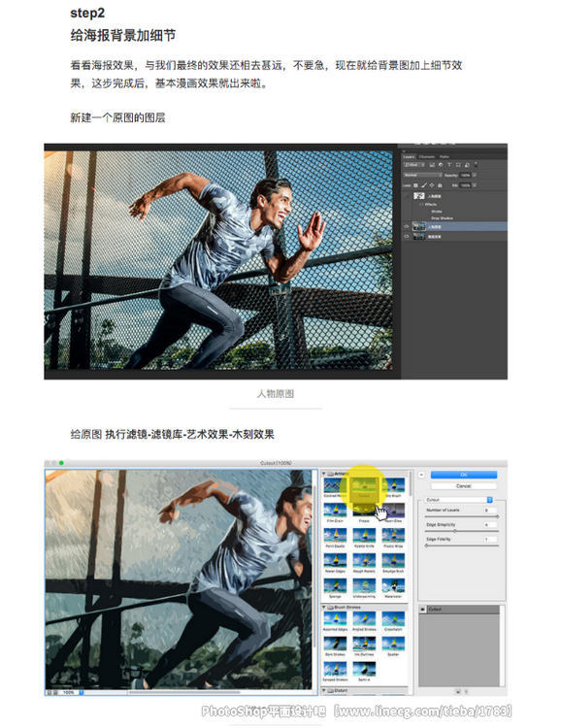Image resolution: width=561 pixels, height=728 pixels.
Task: Click the lock position icon
Action: [x=432, y=185]
